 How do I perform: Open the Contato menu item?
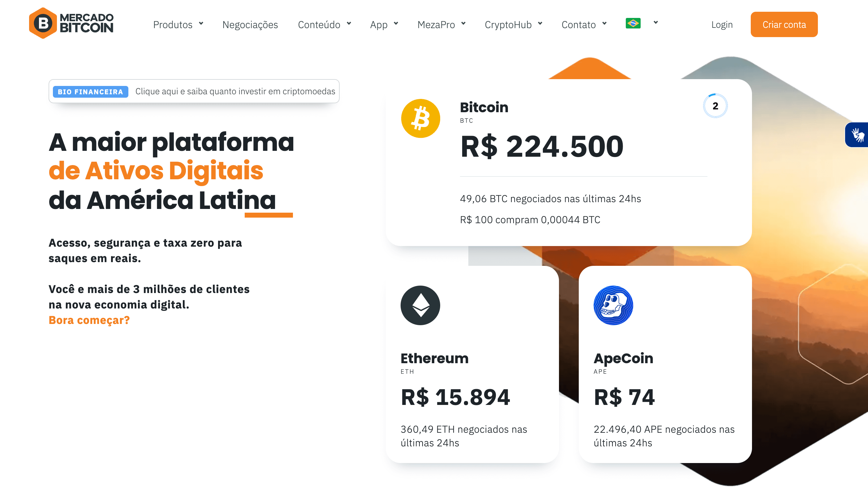click(x=584, y=25)
